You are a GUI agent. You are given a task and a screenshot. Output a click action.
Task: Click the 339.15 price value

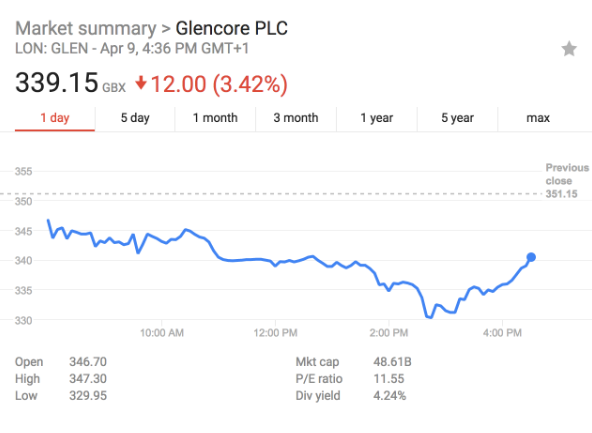(x=57, y=83)
